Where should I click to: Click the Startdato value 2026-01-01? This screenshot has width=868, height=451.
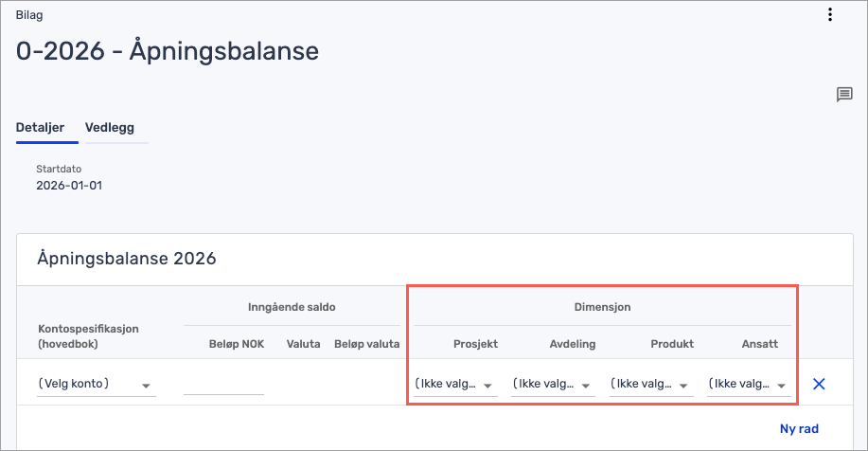point(69,186)
